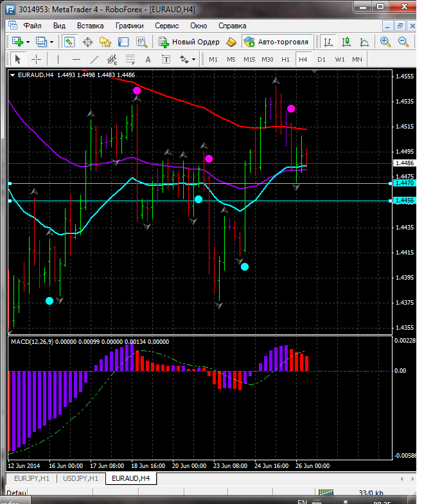Select the equidistant channel tool
Image resolution: width=424 pixels, height=504 pixels.
[112, 59]
